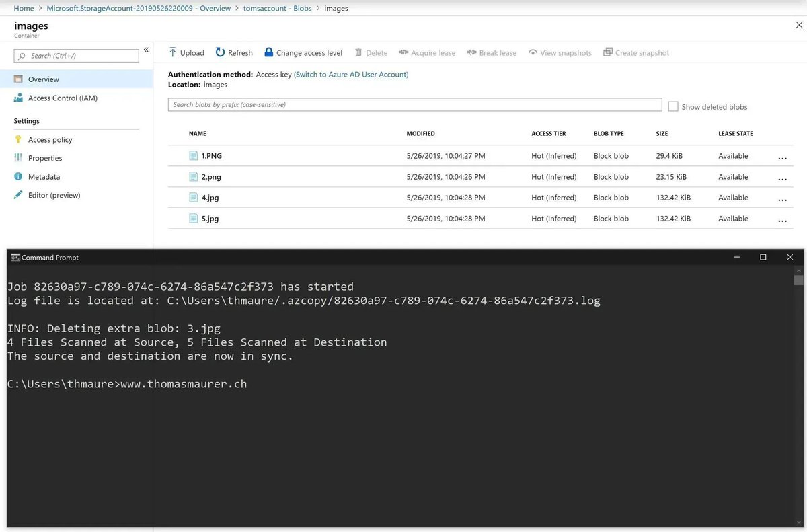
Task: Select the 4.jpg blob name
Action: click(210, 197)
